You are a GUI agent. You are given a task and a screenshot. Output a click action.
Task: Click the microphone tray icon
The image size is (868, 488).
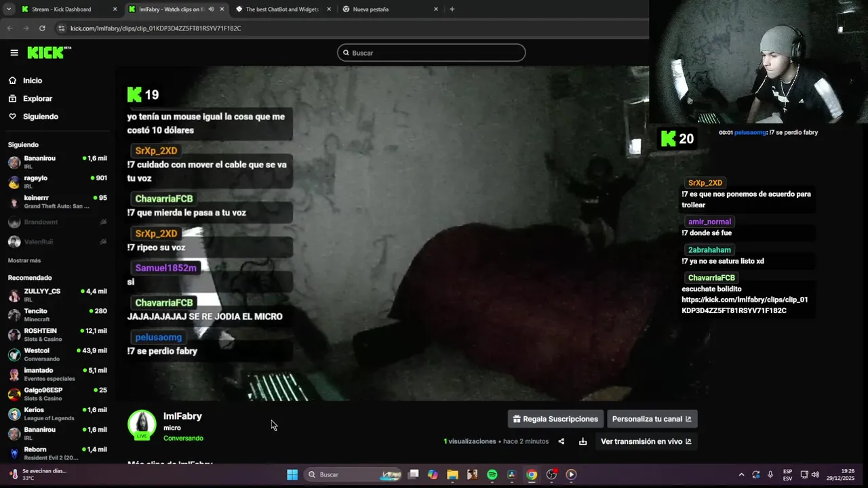pyautogui.click(x=770, y=474)
